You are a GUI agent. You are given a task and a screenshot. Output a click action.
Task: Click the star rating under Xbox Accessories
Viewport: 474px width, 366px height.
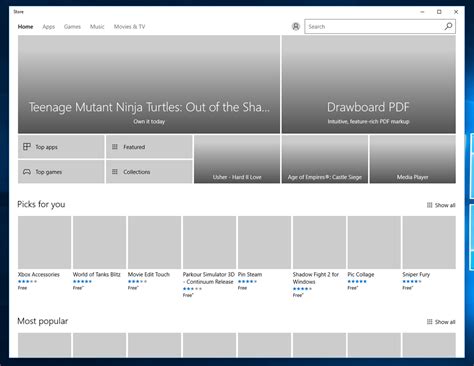point(27,282)
